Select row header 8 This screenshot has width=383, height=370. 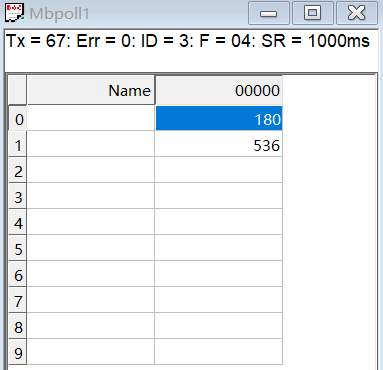click(x=18, y=326)
